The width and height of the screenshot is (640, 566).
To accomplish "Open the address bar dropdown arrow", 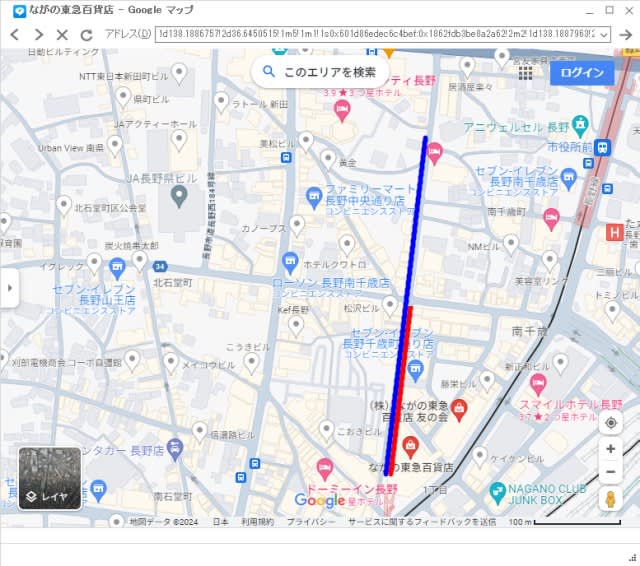I will (x=604, y=35).
